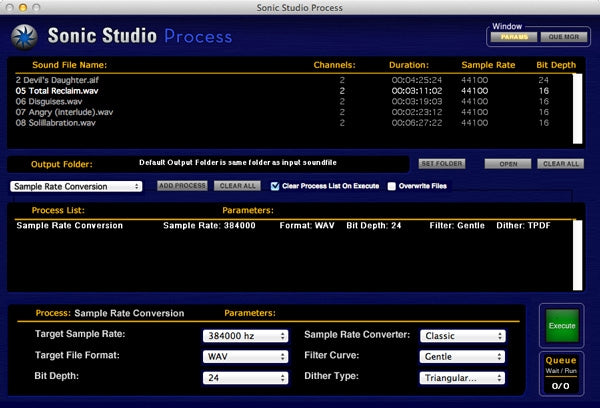Screen dimensions: 600x408
Task: Open the Target File Format WAV dropdown
Action: click(x=245, y=357)
